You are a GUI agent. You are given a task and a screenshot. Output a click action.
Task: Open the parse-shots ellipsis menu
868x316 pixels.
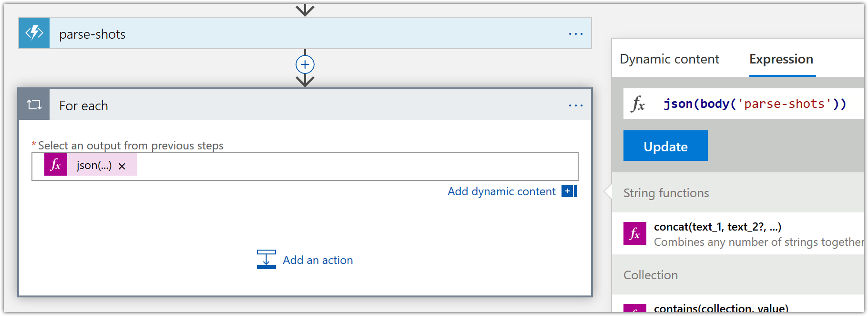(x=576, y=33)
